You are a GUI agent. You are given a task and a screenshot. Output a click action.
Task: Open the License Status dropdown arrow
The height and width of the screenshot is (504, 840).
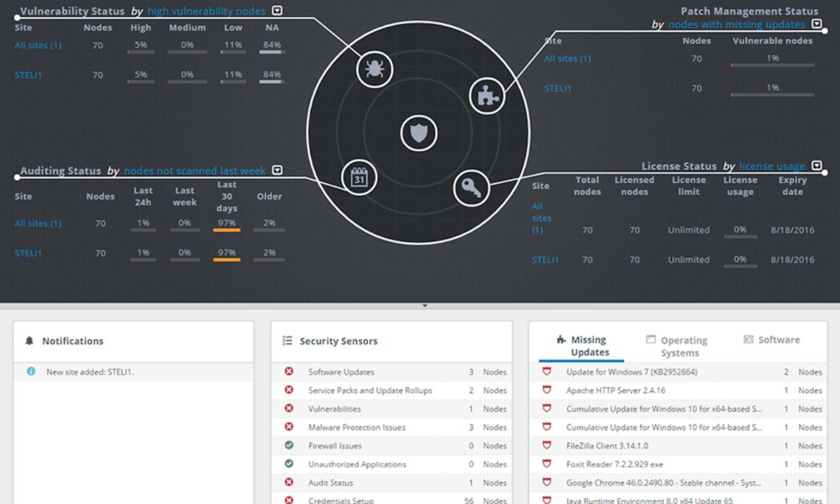tap(816, 166)
